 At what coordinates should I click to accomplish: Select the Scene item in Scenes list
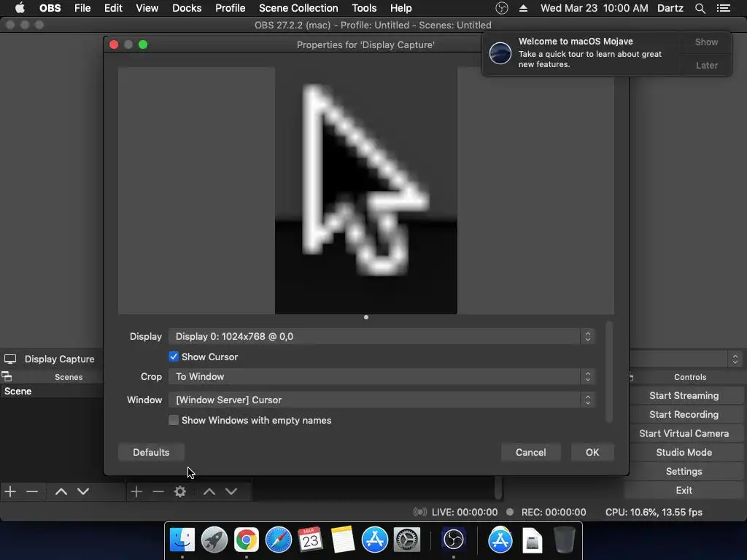pos(52,392)
